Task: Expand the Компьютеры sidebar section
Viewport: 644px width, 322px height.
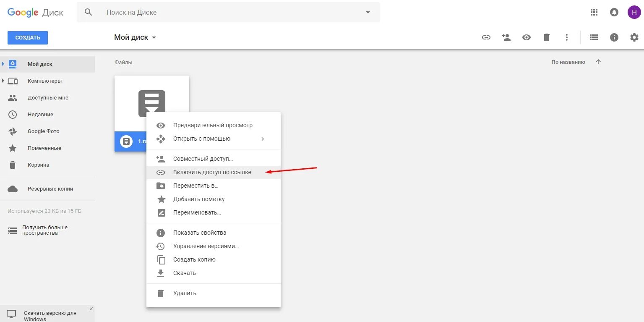Action: (x=4, y=81)
